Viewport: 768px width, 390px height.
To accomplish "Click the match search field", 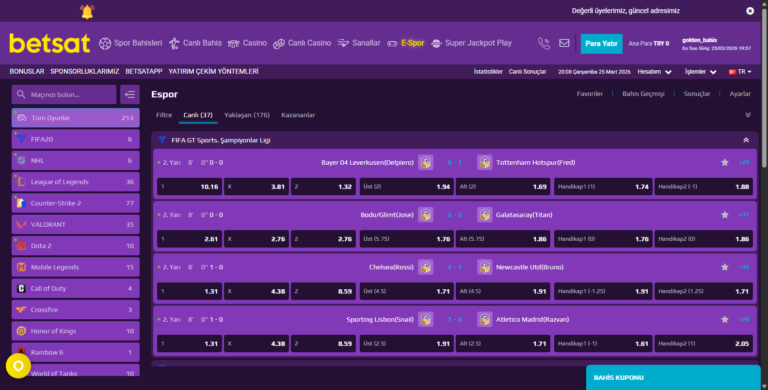I will [64, 95].
